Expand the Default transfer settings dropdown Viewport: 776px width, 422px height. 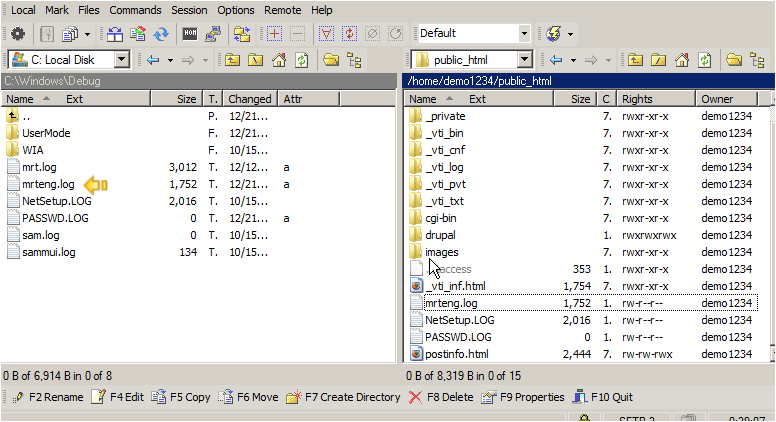pyautogui.click(x=524, y=34)
